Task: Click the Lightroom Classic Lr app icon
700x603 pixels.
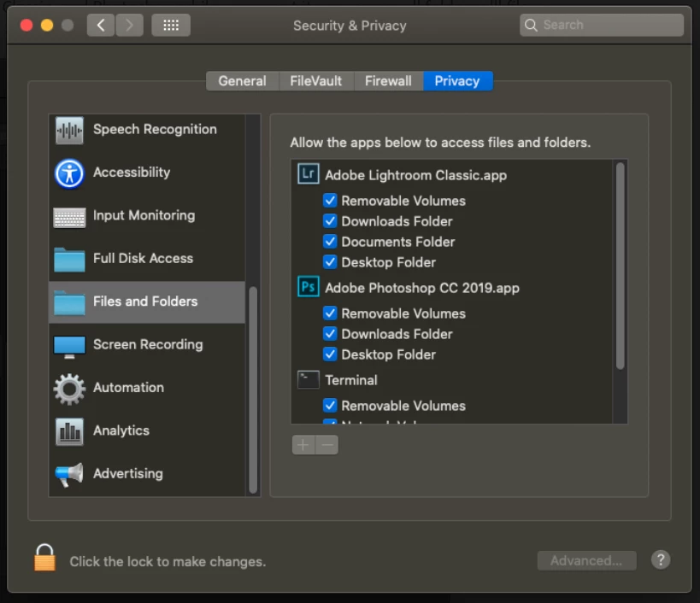Action: 308,173
